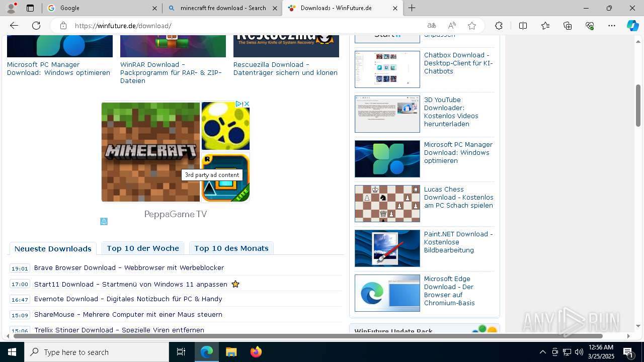Click the address bar URL field
This screenshot has width=644, height=362.
pos(247,26)
